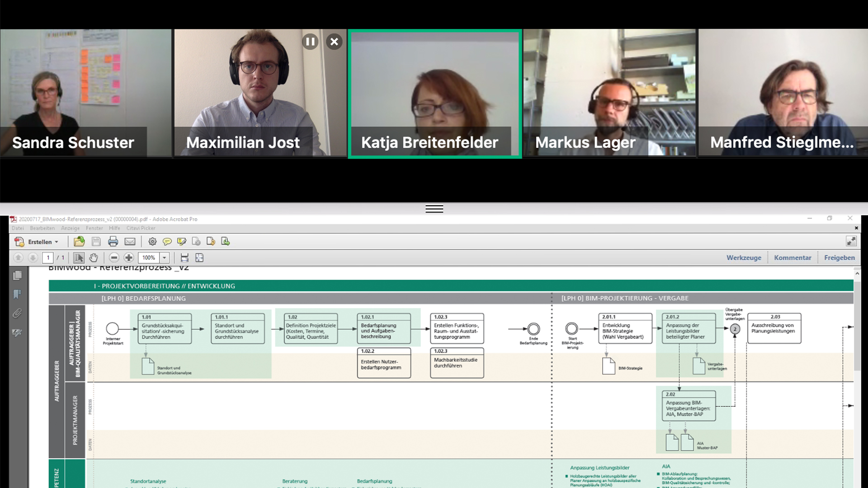Open the signatures panel icon
The height and width of the screenshot is (488, 868).
tap(17, 333)
